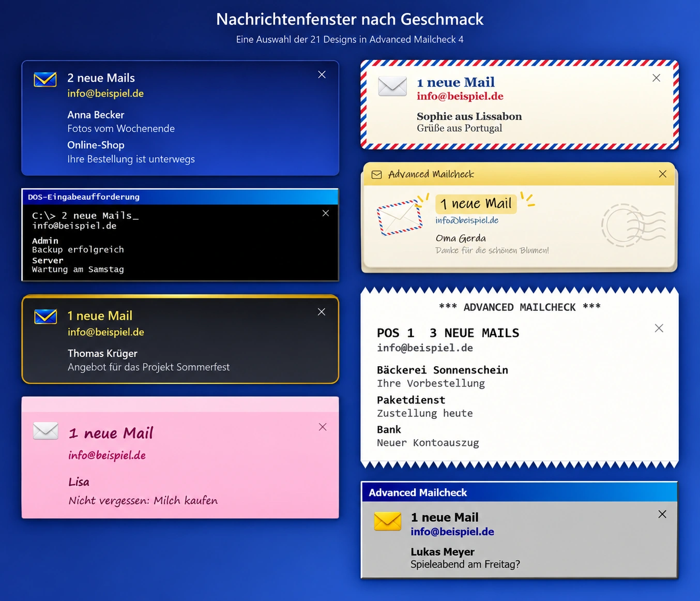
Task: Click info@beispiel.de in the DOS-Eingabeaufforderung window
Action: coord(74,226)
